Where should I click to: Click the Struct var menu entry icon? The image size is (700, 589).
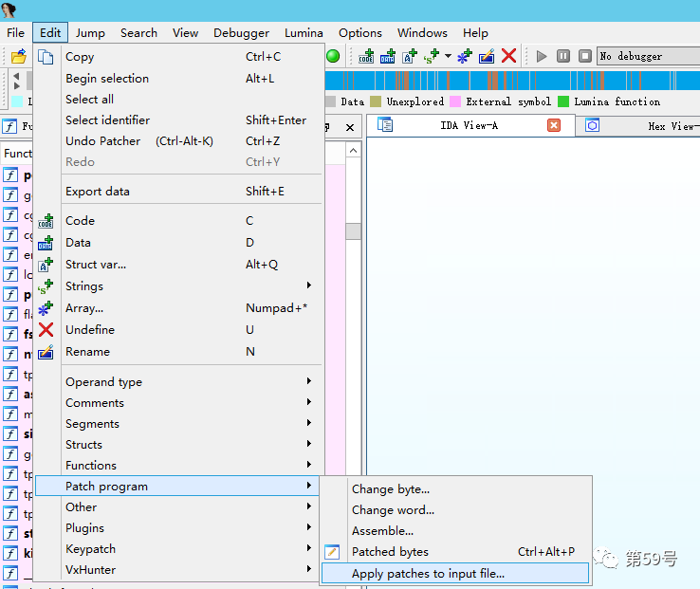[46, 265]
